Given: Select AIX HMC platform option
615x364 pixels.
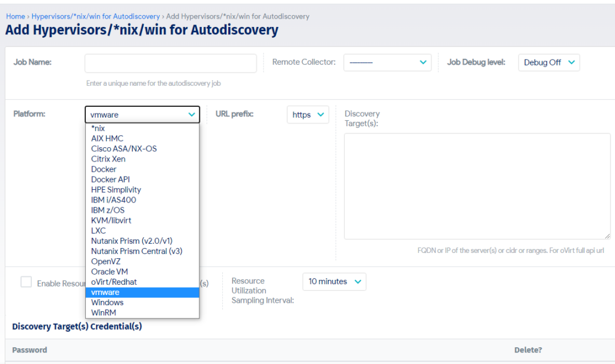Looking at the screenshot, I should [x=142, y=139].
